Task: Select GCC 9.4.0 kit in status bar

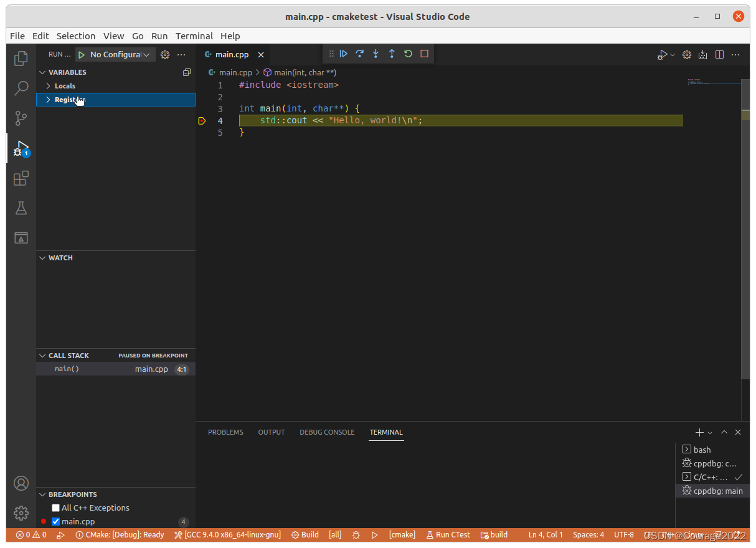Action: (x=227, y=535)
